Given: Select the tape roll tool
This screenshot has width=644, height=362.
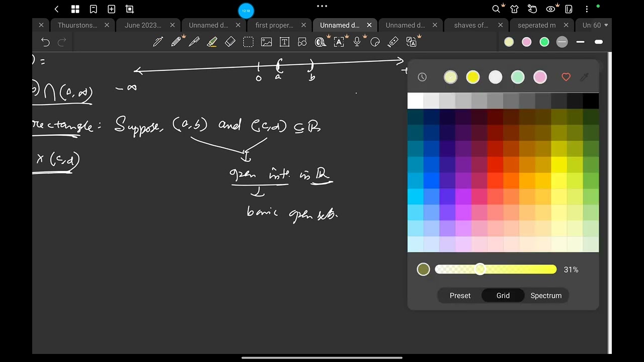Looking at the screenshot, I should coord(320,42).
